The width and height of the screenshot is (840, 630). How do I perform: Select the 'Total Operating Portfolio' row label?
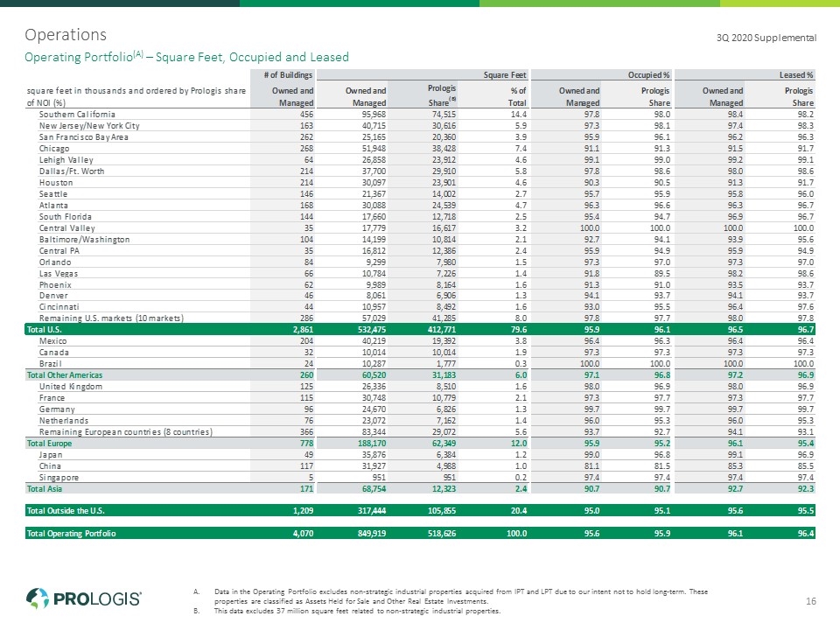71,534
